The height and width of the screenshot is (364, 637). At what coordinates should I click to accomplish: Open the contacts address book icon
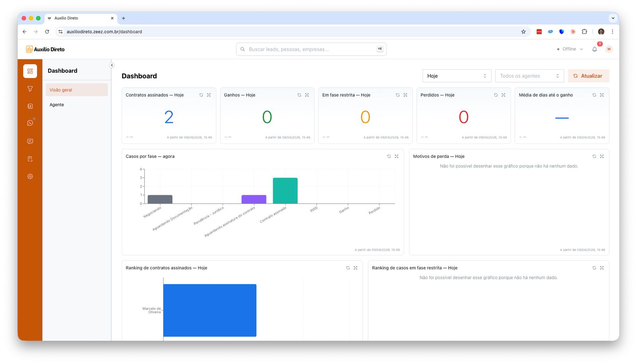click(30, 105)
